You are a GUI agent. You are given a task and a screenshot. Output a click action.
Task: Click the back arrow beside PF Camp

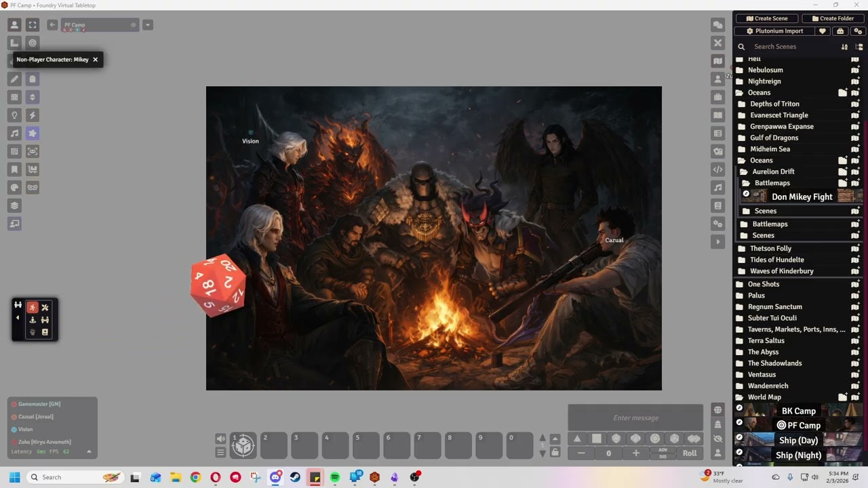click(x=52, y=25)
